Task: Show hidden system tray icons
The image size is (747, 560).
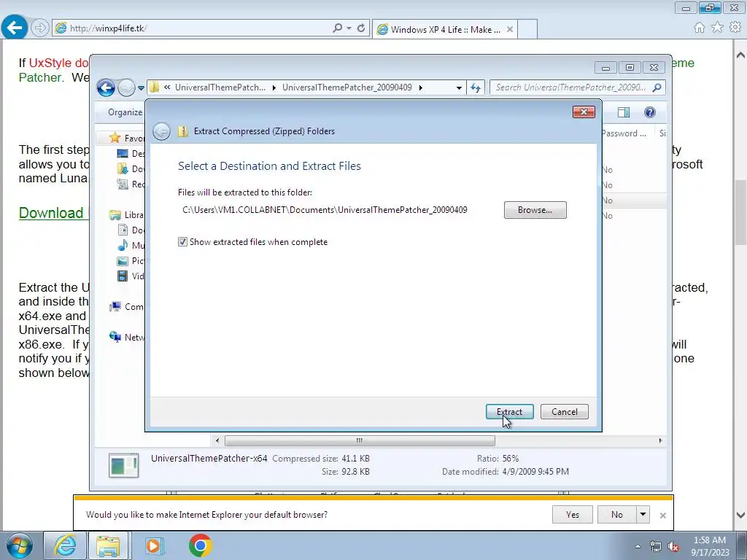Action: click(638, 546)
